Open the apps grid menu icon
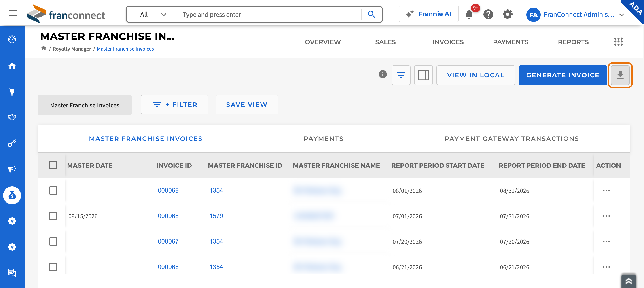 coord(618,42)
